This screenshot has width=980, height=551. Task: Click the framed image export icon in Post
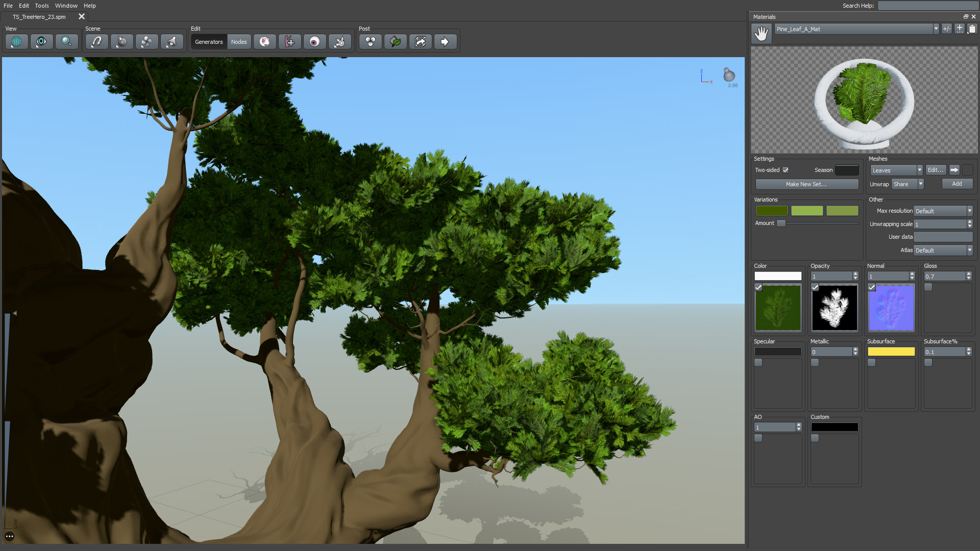[420, 42]
